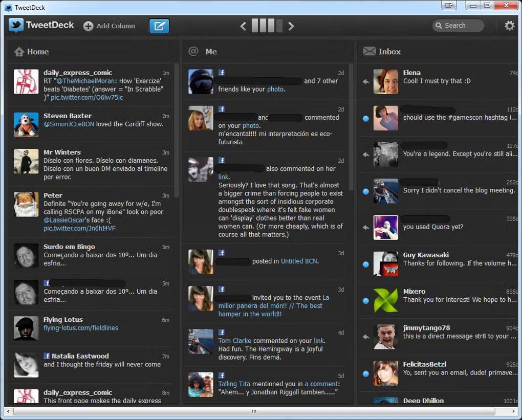Open Steven Baxter's avatar
This screenshot has height=420, width=522.
click(x=26, y=124)
